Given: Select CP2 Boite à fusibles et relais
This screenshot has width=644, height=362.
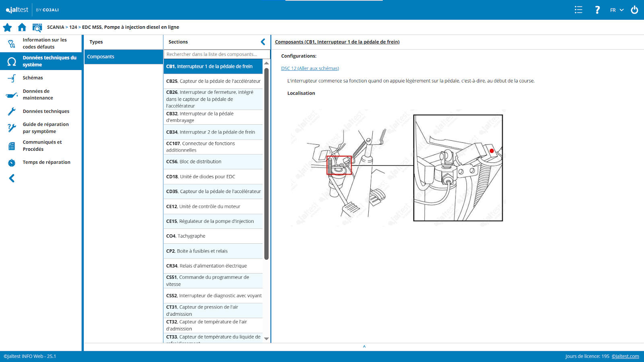Looking at the screenshot, I should (x=213, y=251).
